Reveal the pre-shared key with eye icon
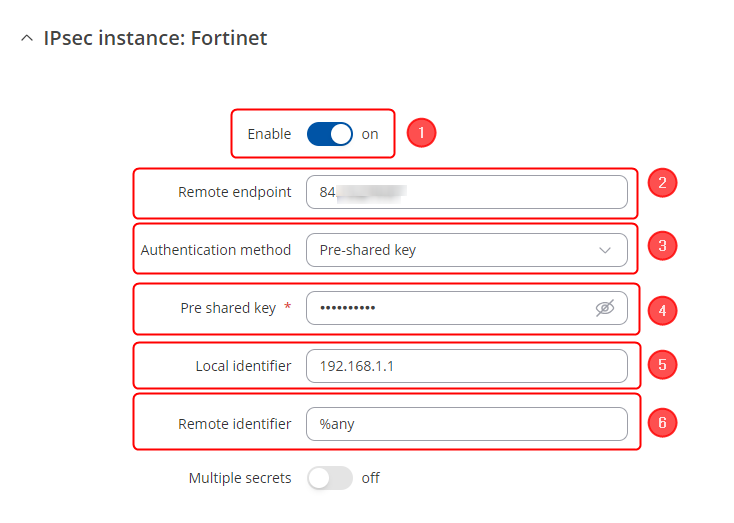734x523 pixels. (604, 308)
